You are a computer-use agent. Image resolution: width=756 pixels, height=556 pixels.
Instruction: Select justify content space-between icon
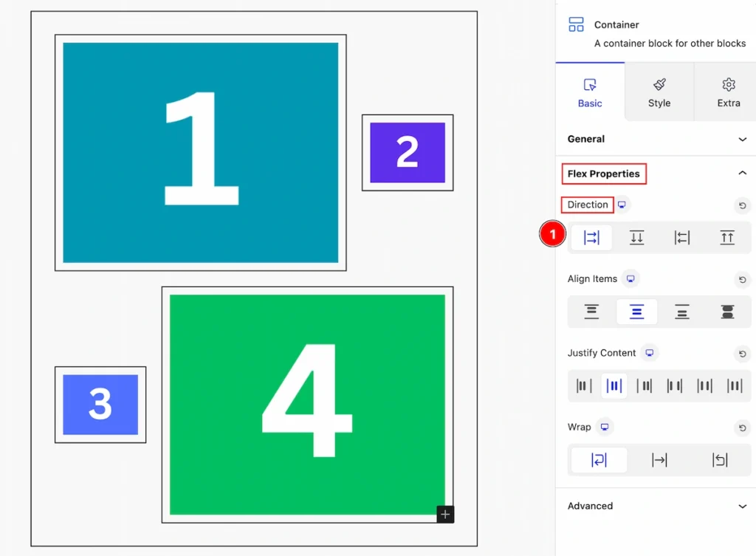click(x=674, y=385)
